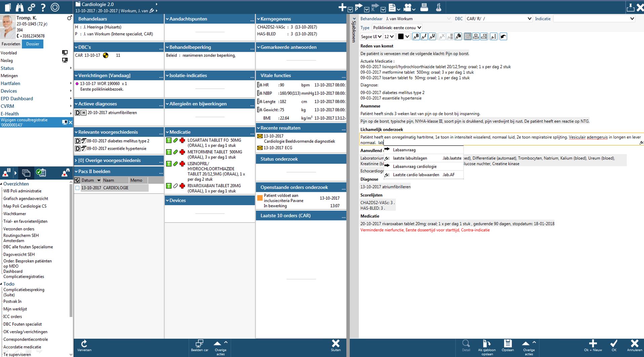Select the right alignment layout icon in editor
This screenshot has height=357, width=644.
[484, 37]
